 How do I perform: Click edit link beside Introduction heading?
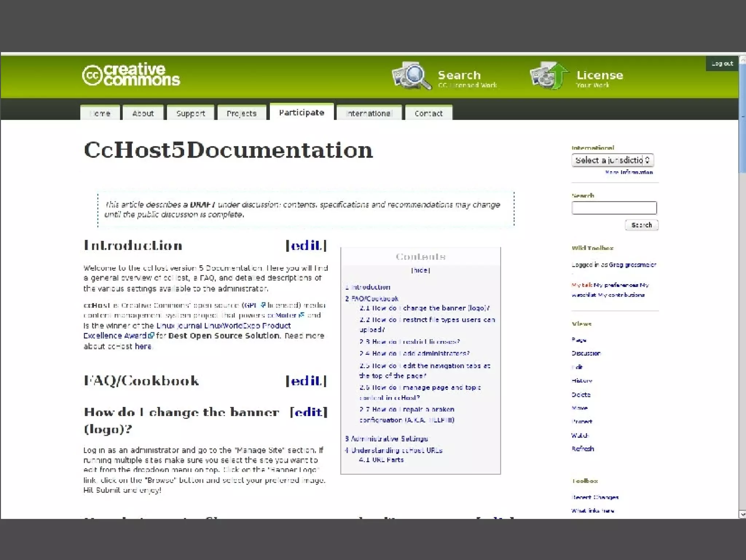pos(306,246)
